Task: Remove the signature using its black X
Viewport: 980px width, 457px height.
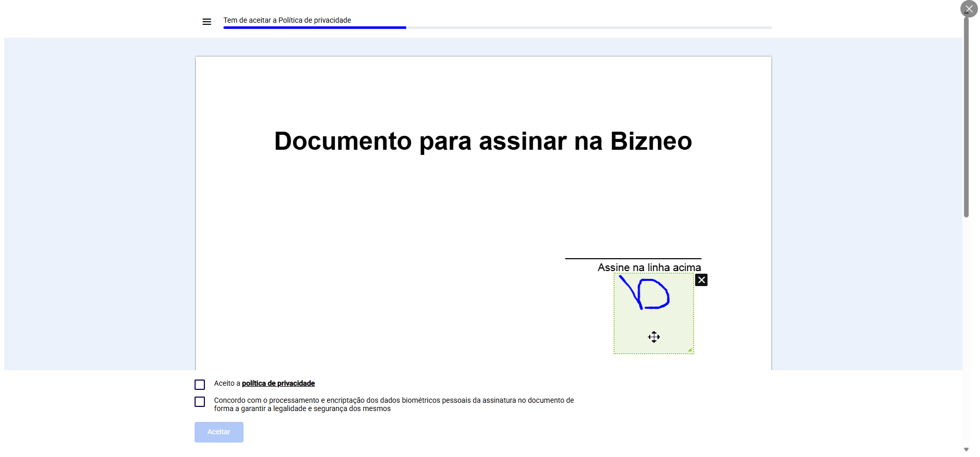Action: click(x=701, y=280)
